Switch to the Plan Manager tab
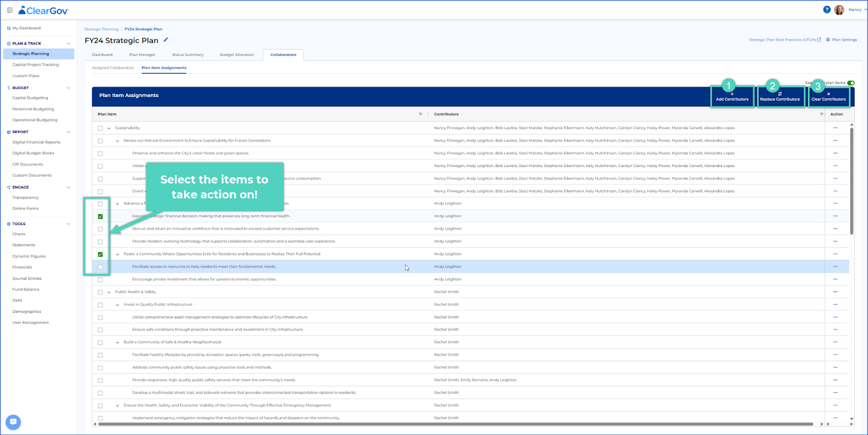Viewport: 868px width, 435px height. click(142, 55)
